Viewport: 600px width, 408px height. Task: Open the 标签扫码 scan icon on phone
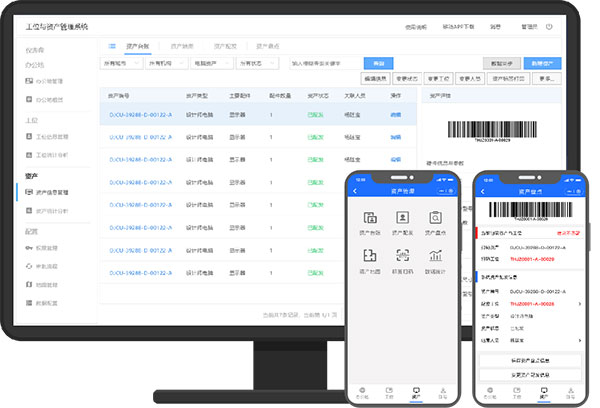tap(402, 255)
